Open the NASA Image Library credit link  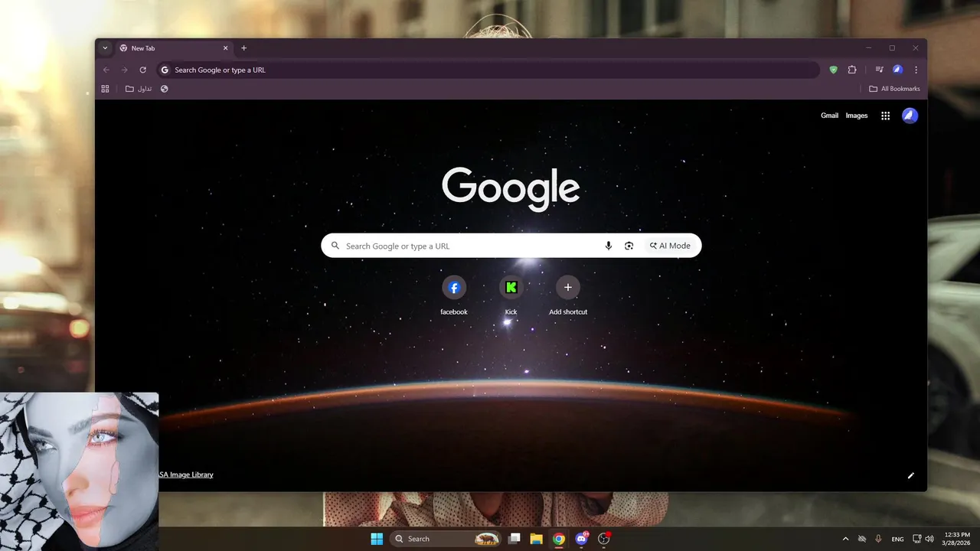186,474
